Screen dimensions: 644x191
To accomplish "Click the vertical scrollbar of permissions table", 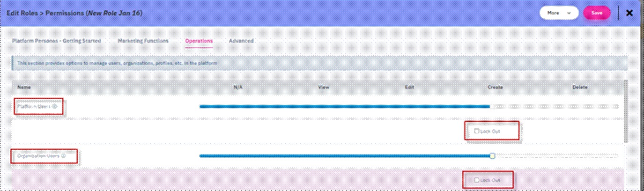I will point(627,112).
